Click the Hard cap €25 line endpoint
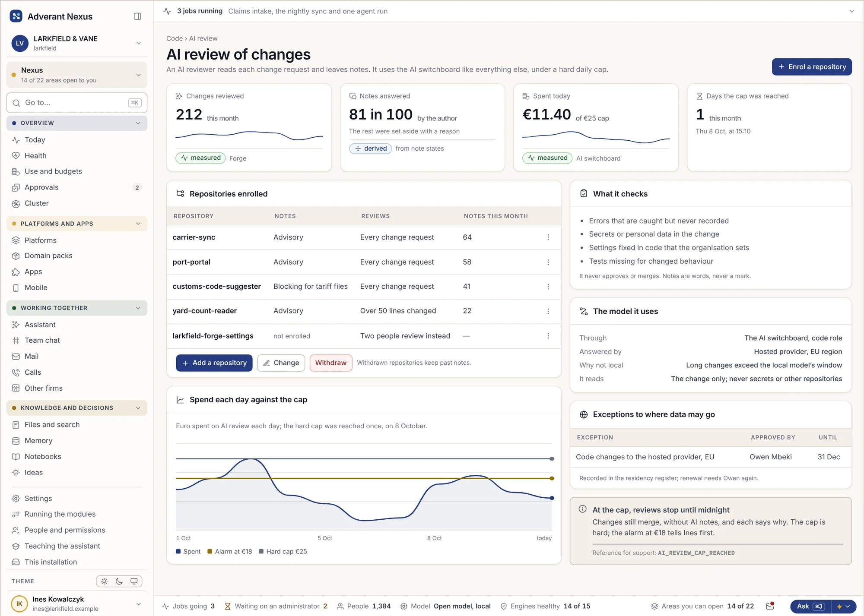This screenshot has height=616, width=864. (x=552, y=458)
